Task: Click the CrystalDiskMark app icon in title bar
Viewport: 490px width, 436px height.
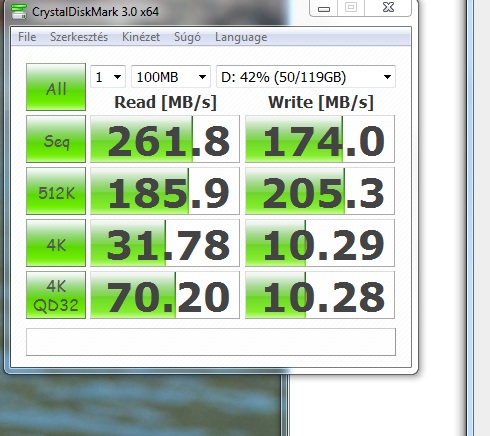Action: [x=18, y=11]
